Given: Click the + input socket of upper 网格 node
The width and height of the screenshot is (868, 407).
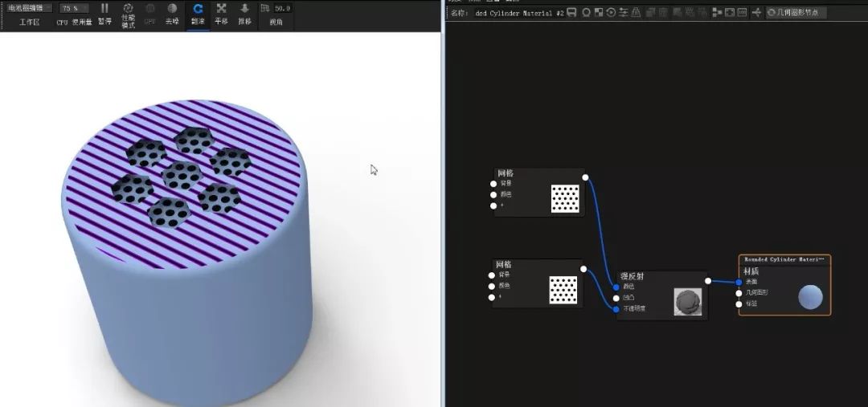Looking at the screenshot, I should (x=493, y=206).
